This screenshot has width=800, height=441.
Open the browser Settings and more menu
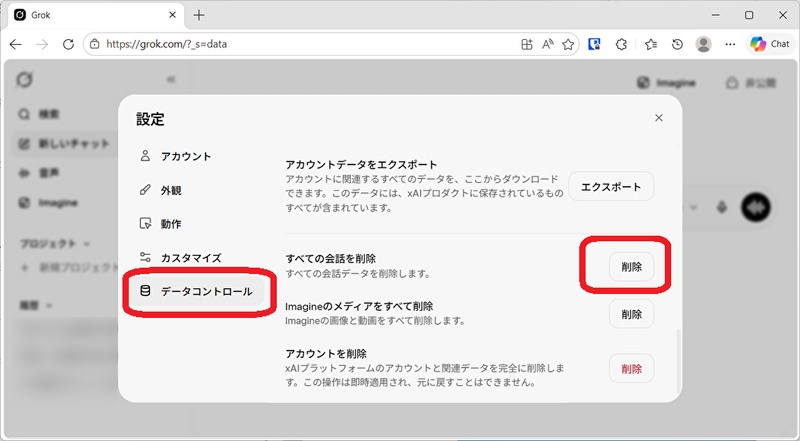pyautogui.click(x=730, y=44)
